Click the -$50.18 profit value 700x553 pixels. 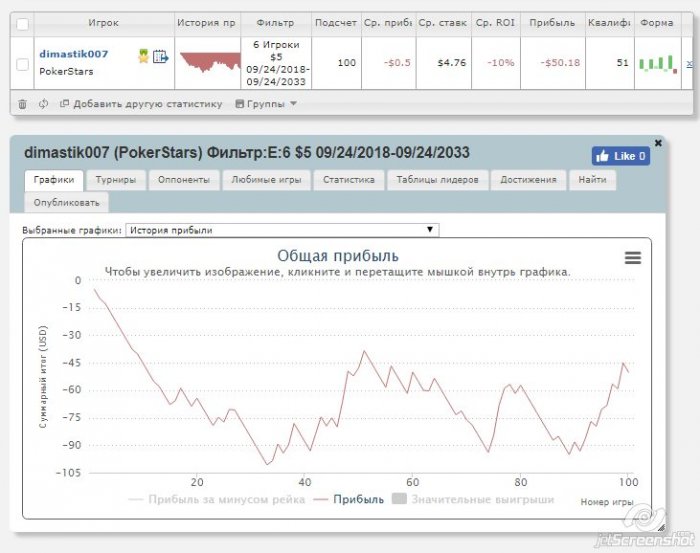pos(560,63)
